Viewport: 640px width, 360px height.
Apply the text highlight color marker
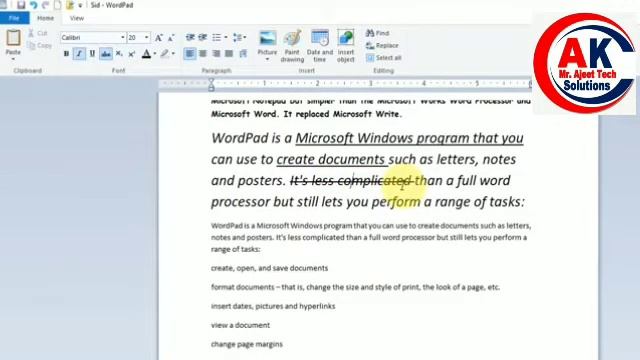click(x=164, y=53)
